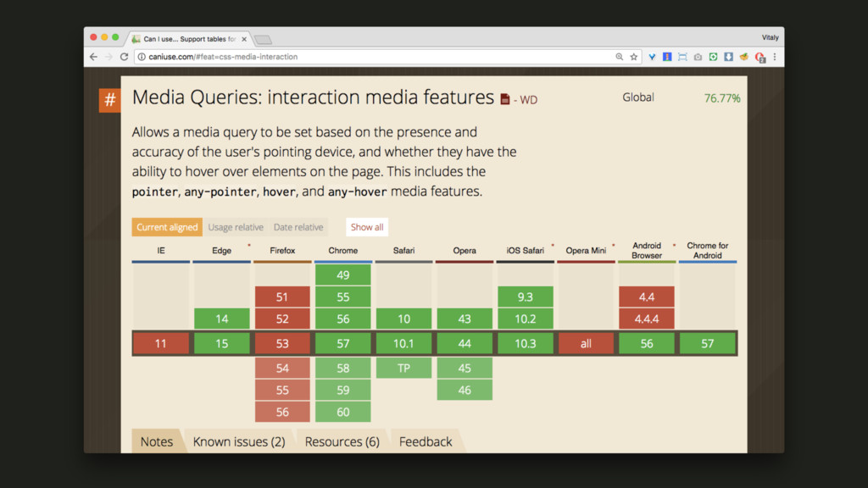The width and height of the screenshot is (868, 488).
Task: Click the Opera 46 cell
Action: (x=465, y=390)
